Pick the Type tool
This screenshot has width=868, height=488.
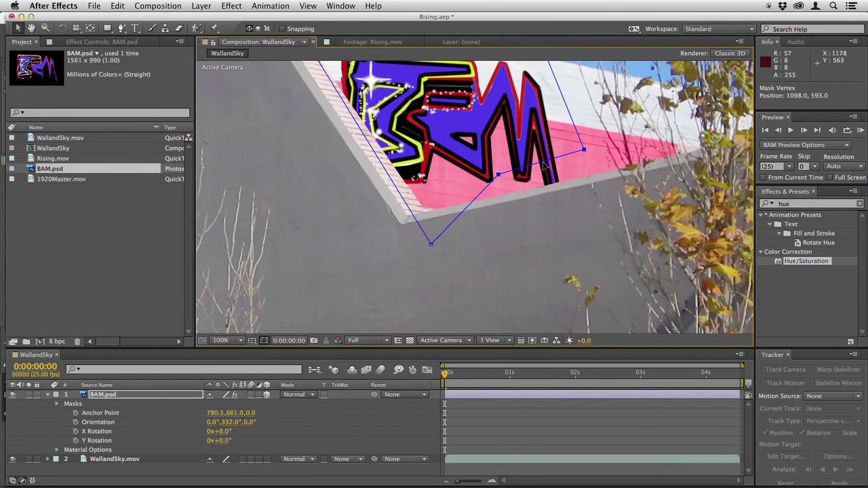(135, 28)
